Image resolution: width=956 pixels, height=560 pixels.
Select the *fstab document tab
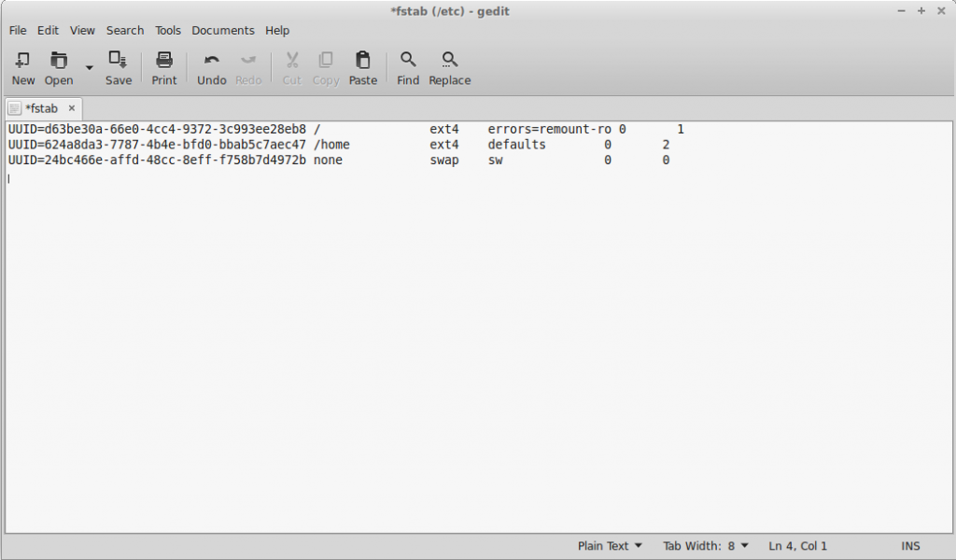(x=41, y=108)
